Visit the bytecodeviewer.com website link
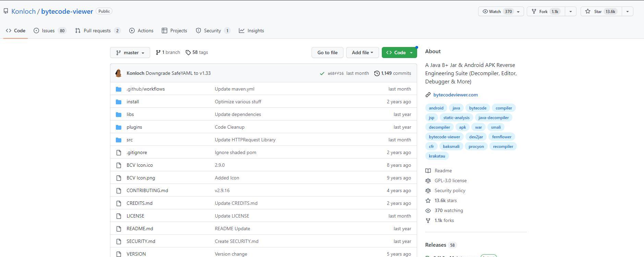This screenshot has height=257, width=644. point(455,95)
